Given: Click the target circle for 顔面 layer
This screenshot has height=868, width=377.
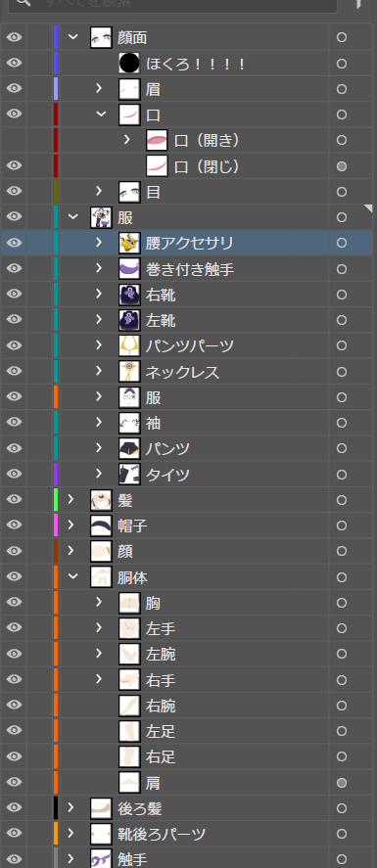Looking at the screenshot, I should [342, 37].
